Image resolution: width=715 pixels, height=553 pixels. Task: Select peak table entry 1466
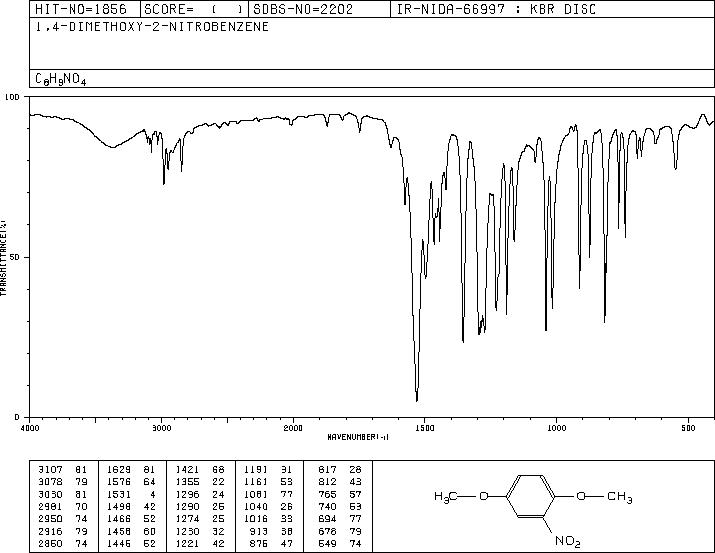[119, 519]
